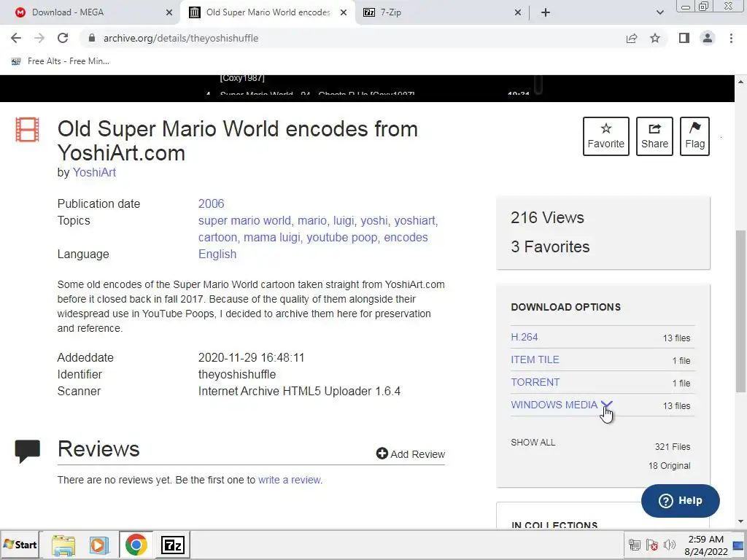Bookmark this tab with the star icon
This screenshot has height=560, width=747.
(655, 38)
